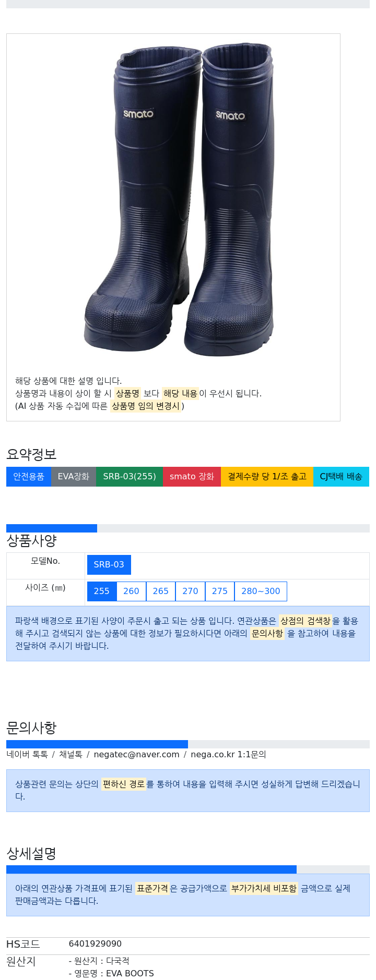This screenshot has height=980, width=376.
Task: Choose size 275 option
Action: [220, 591]
